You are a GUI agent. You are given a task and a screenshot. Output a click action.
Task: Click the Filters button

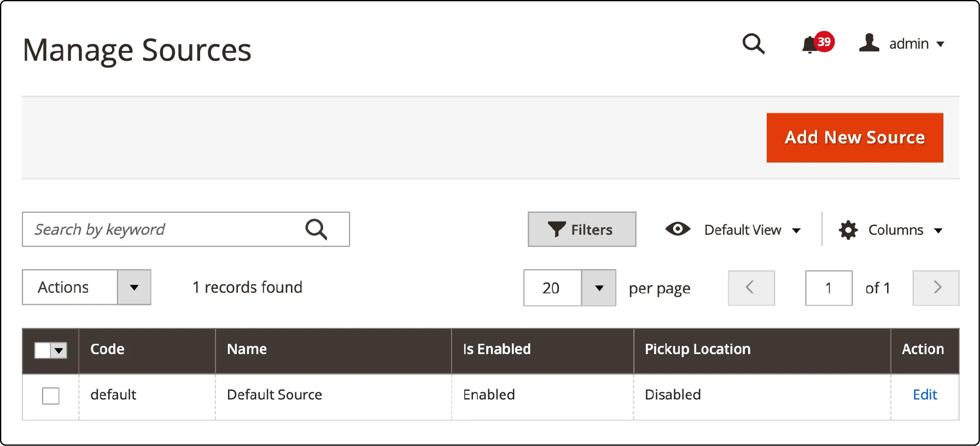click(x=581, y=229)
